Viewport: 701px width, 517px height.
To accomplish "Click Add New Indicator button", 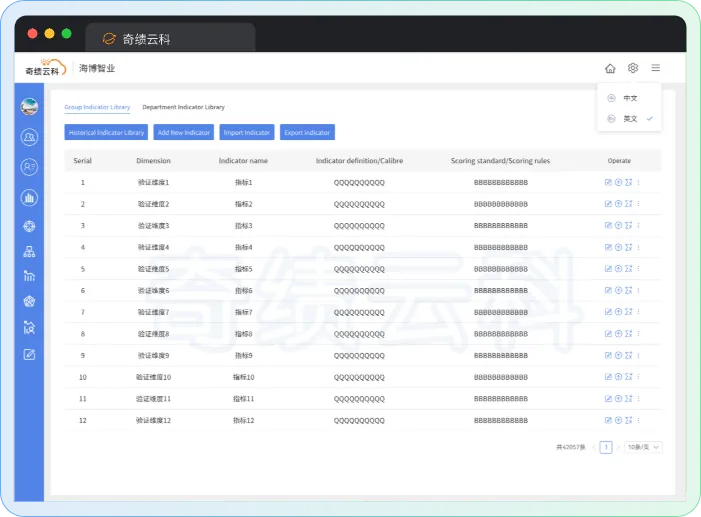I will (184, 132).
